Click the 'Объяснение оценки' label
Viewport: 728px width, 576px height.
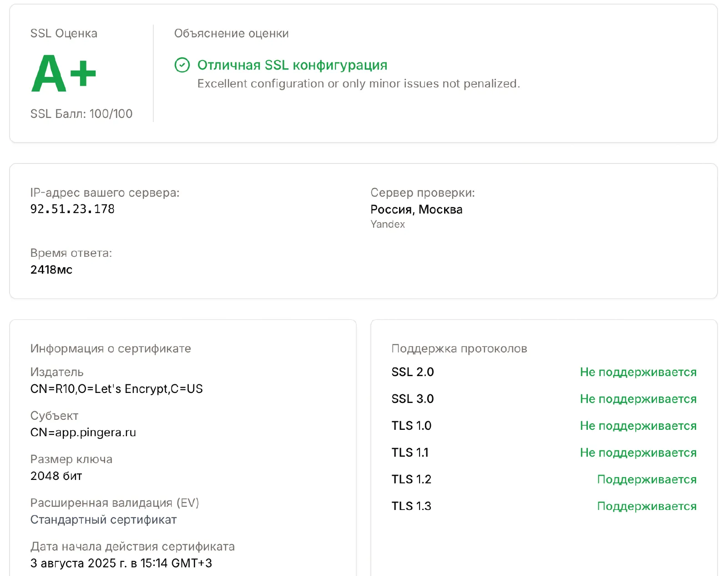[232, 33]
